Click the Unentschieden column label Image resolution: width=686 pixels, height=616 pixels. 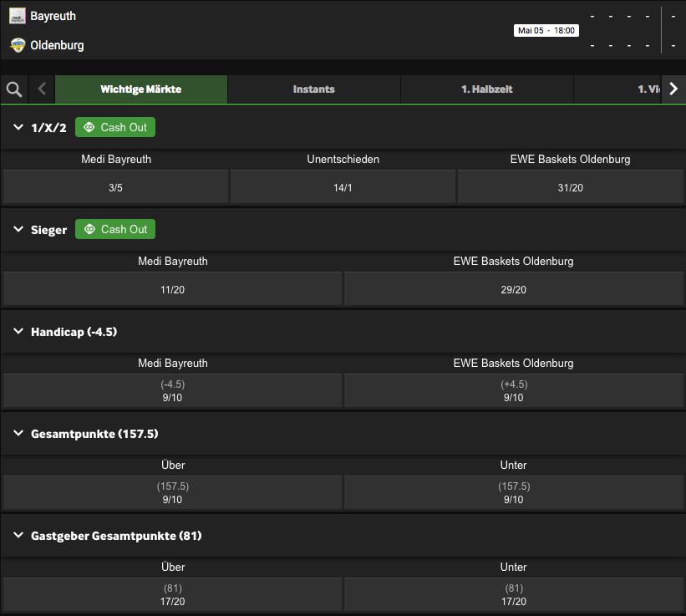[343, 159]
